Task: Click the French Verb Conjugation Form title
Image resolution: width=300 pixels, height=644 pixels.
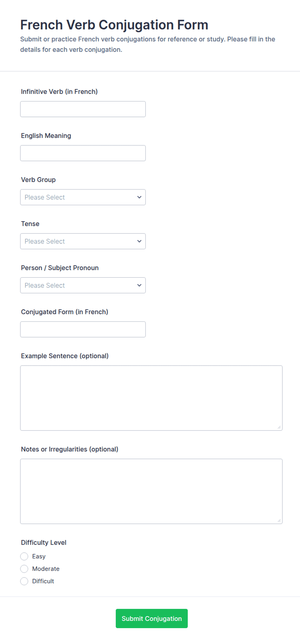Action: coord(114,25)
